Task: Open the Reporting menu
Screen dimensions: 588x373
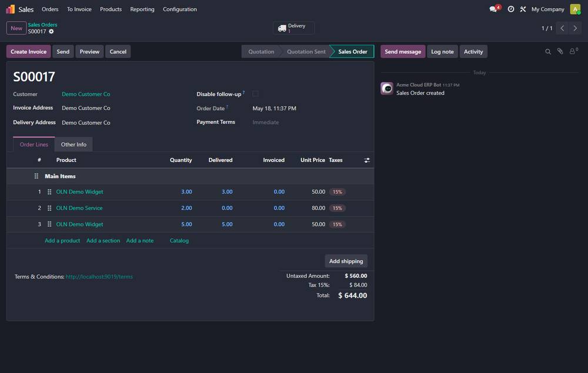Action: (x=142, y=9)
